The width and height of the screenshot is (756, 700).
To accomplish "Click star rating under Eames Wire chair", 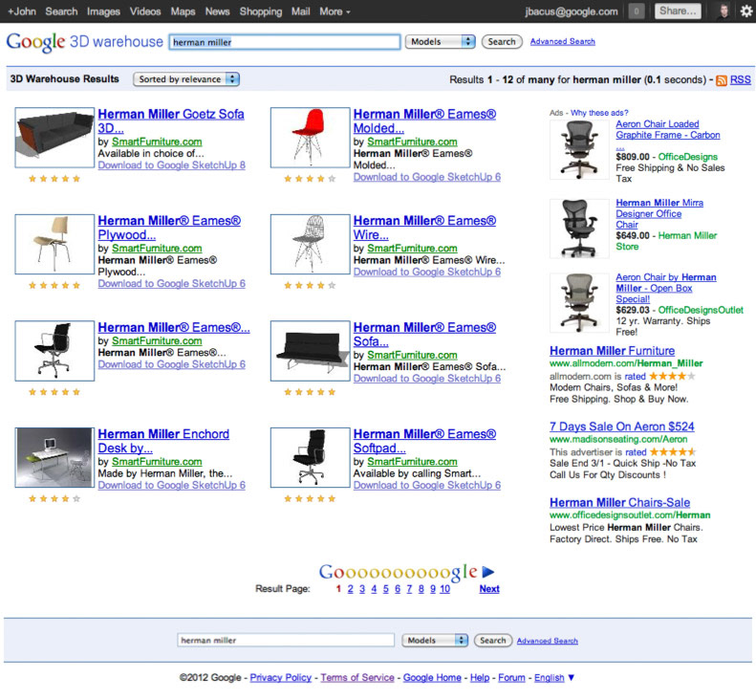I will click(x=310, y=286).
